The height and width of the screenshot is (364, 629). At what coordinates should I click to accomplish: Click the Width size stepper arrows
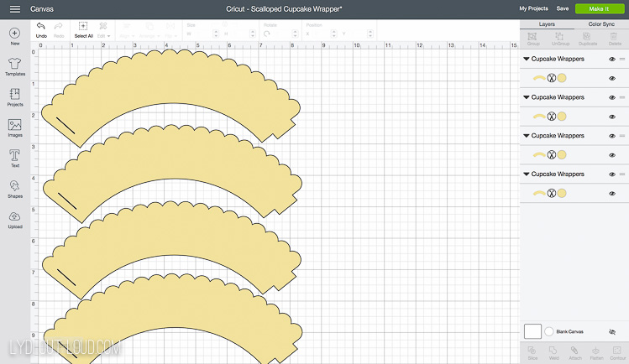tap(216, 34)
